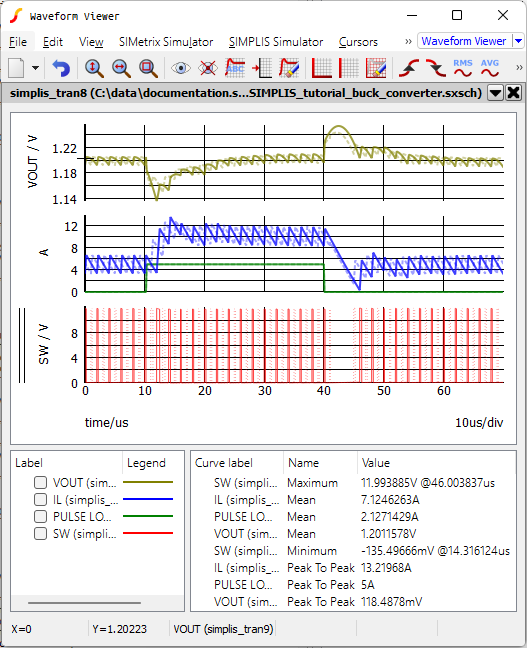The image size is (527, 648).
Task: Click the add curve label ABC icon
Action: [x=235, y=68]
